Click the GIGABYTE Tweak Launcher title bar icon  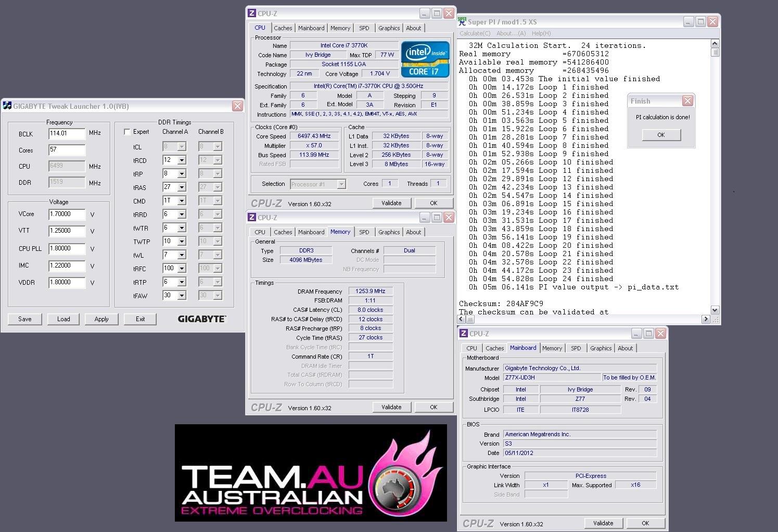pyautogui.click(x=7, y=106)
